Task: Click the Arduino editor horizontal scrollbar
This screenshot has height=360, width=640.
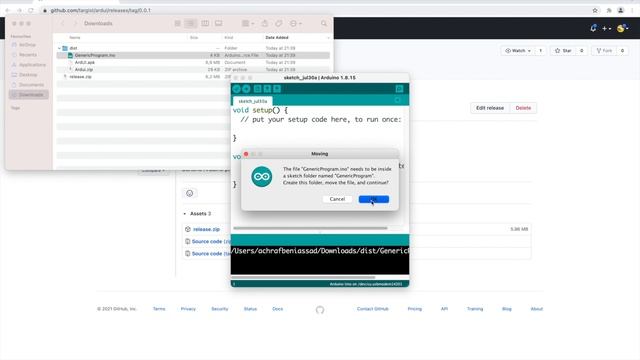Action: coord(310,228)
